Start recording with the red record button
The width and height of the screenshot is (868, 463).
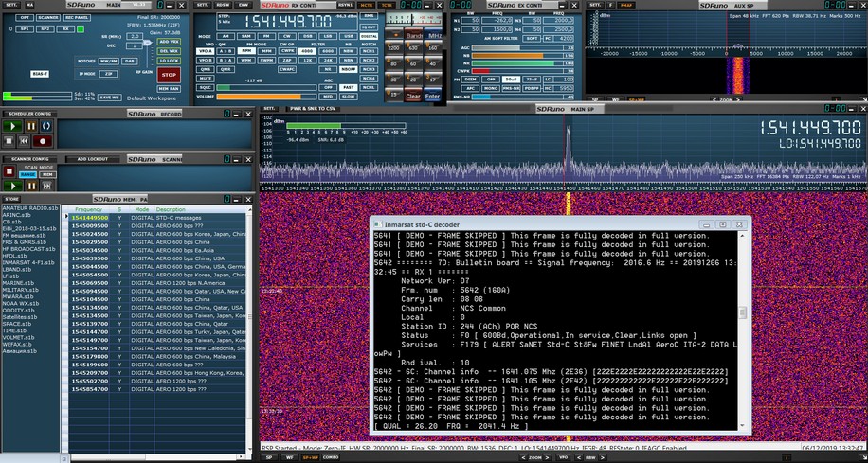pyautogui.click(x=42, y=141)
